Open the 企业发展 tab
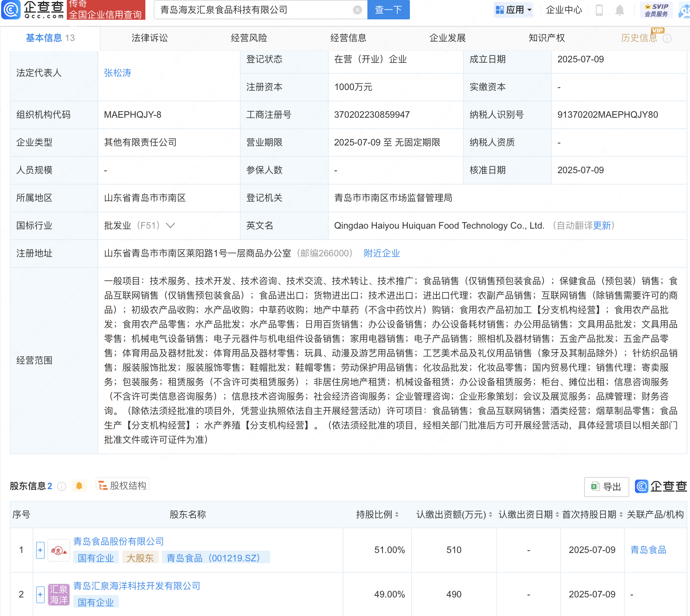This screenshot has width=690, height=616. (447, 38)
